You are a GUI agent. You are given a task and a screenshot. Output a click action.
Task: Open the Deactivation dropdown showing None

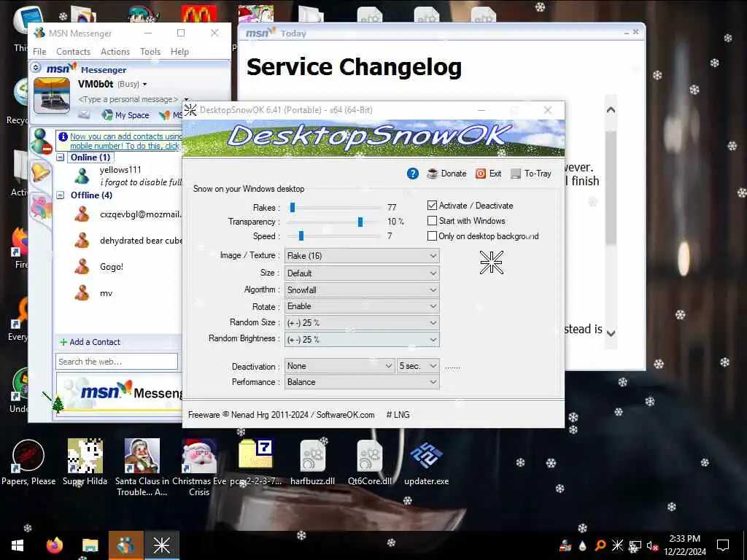(x=339, y=366)
